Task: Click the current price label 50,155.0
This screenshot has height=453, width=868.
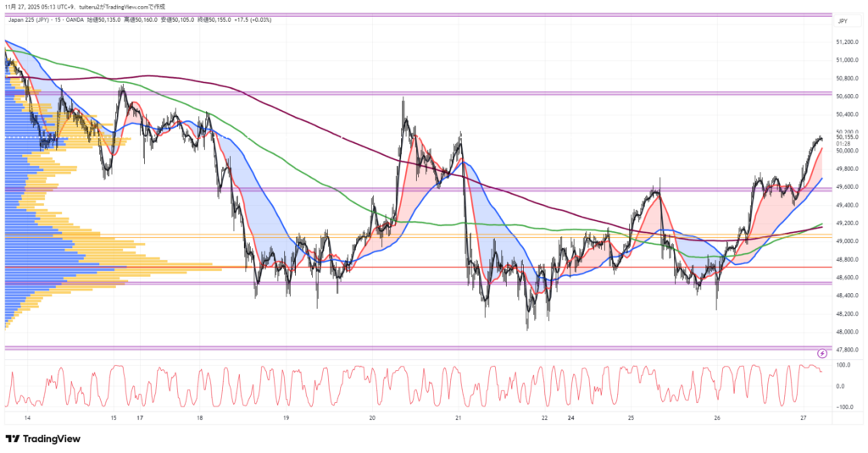Action: pyautogui.click(x=847, y=136)
